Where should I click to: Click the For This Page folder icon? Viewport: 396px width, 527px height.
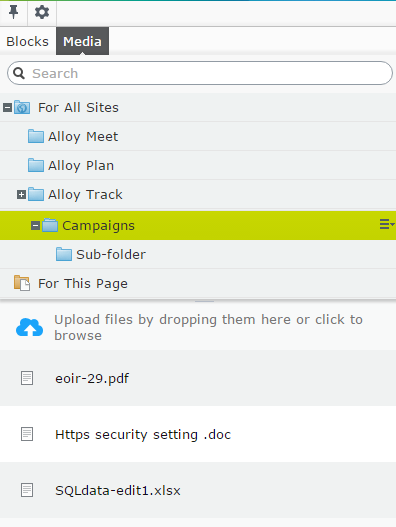pos(22,283)
